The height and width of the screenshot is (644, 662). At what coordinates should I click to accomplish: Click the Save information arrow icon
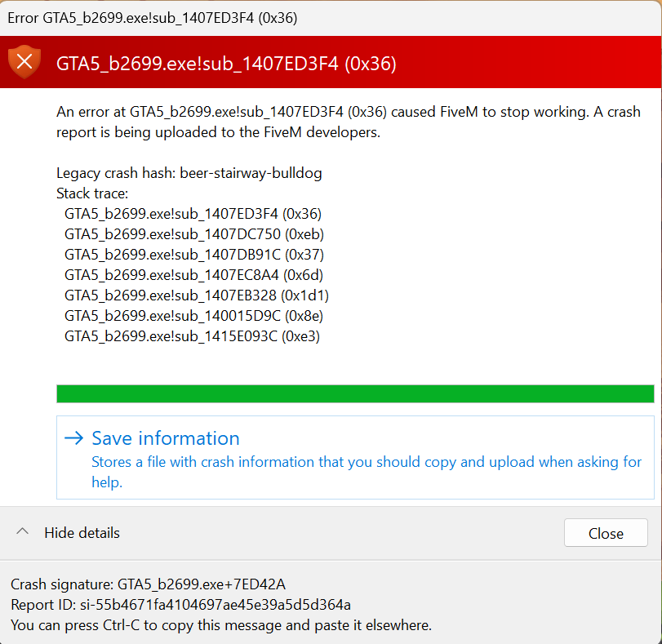tap(74, 438)
